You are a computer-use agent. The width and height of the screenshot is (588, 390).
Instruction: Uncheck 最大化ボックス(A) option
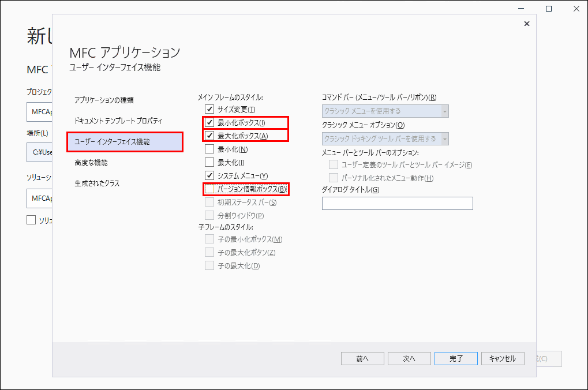coord(209,136)
